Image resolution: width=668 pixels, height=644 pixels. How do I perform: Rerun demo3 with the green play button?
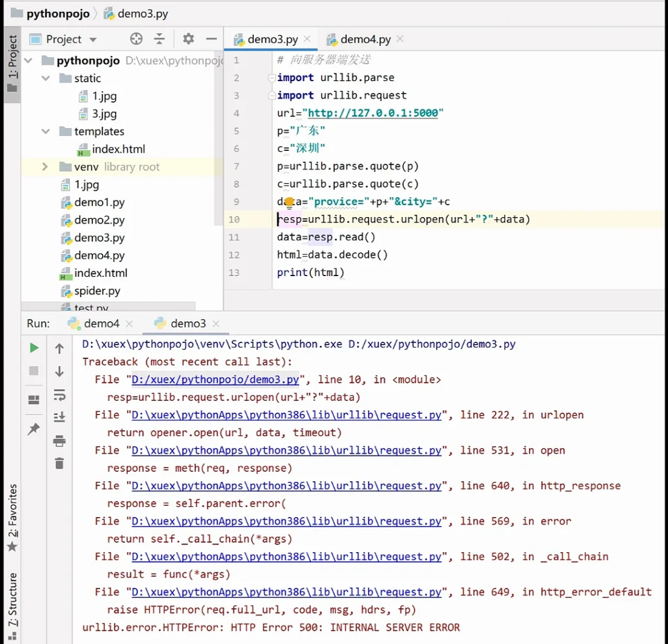click(x=34, y=348)
